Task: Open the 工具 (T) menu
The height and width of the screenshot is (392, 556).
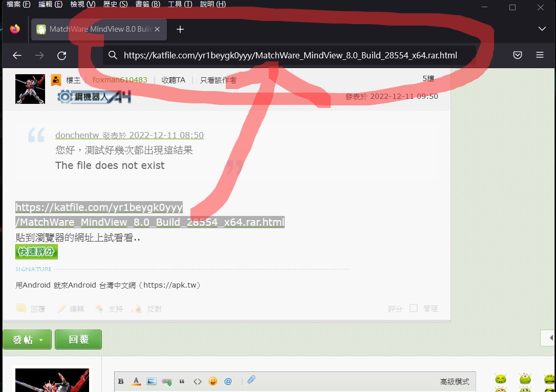Action: pyautogui.click(x=180, y=4)
